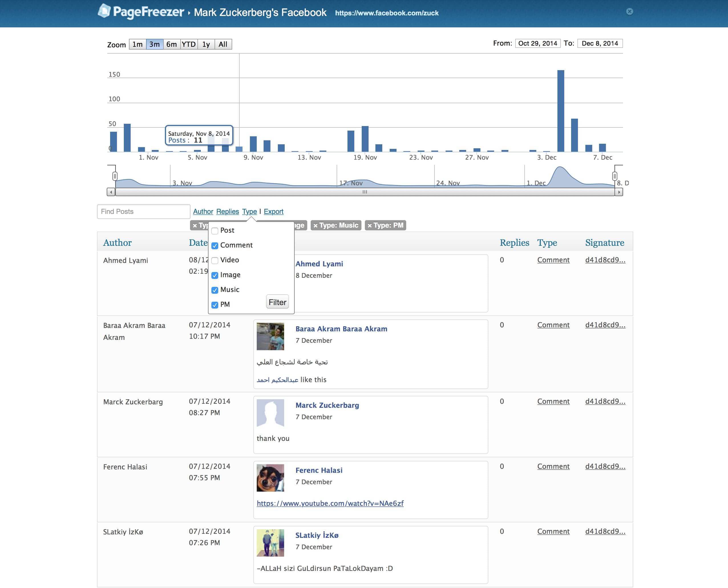Click the Export link

(x=273, y=211)
